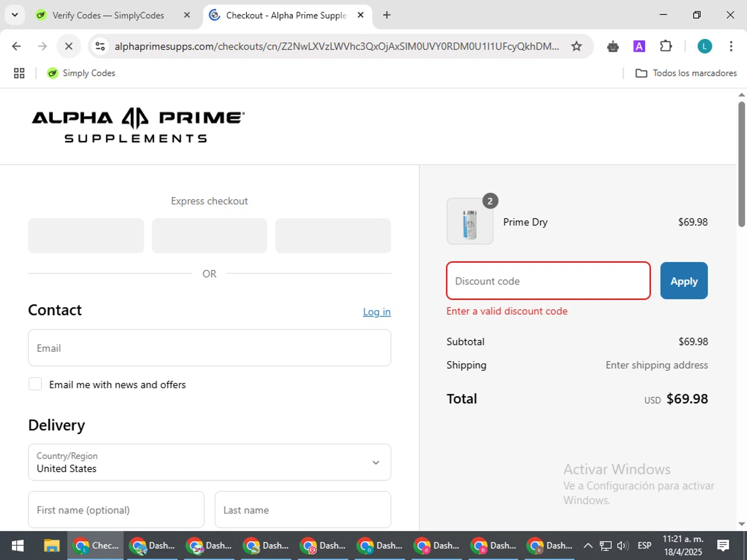Focus the Email input field
Screen dimensions: 747x560
click(x=209, y=348)
